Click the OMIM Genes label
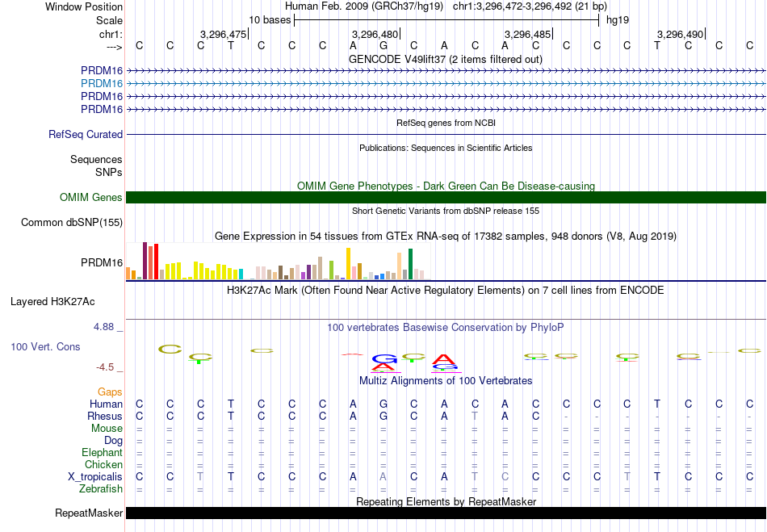The height and width of the screenshot is (532, 767). coord(91,197)
